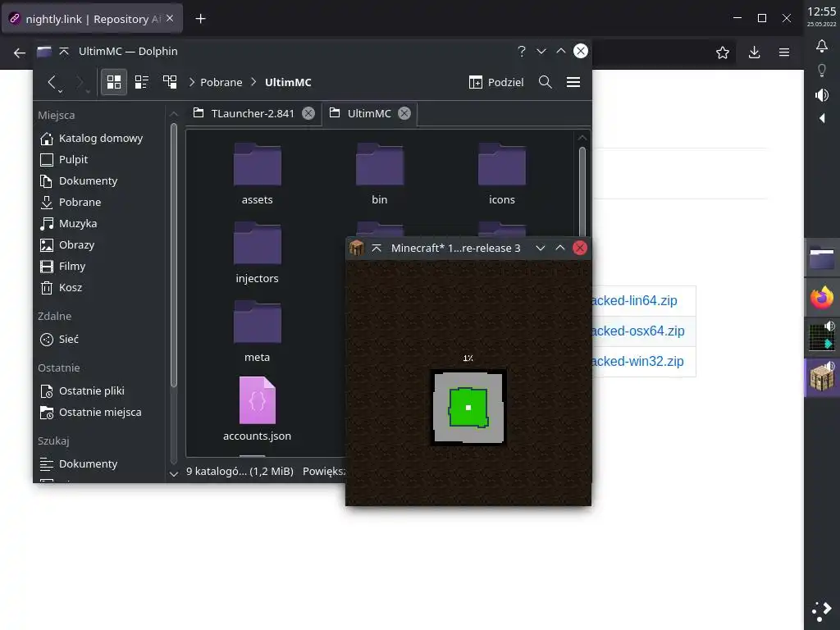Open notifications bell in system panel
The height and width of the screenshot is (630, 840).
[822, 46]
